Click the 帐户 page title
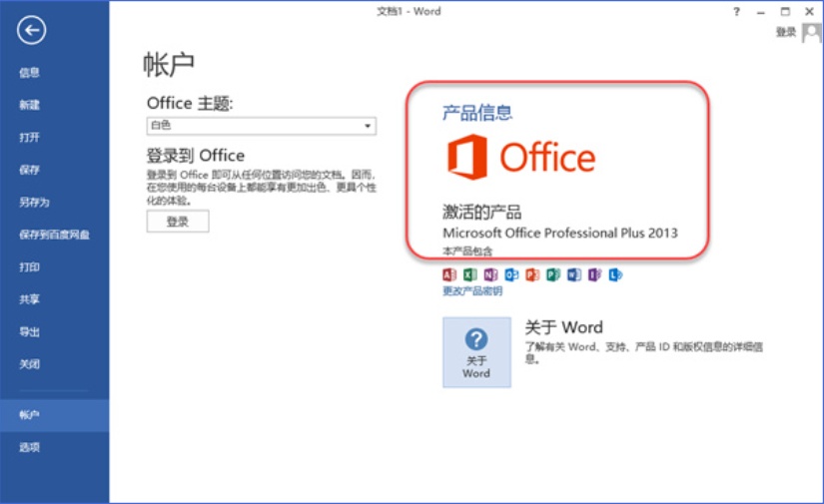Screen dimensions: 824x504 click(169, 65)
